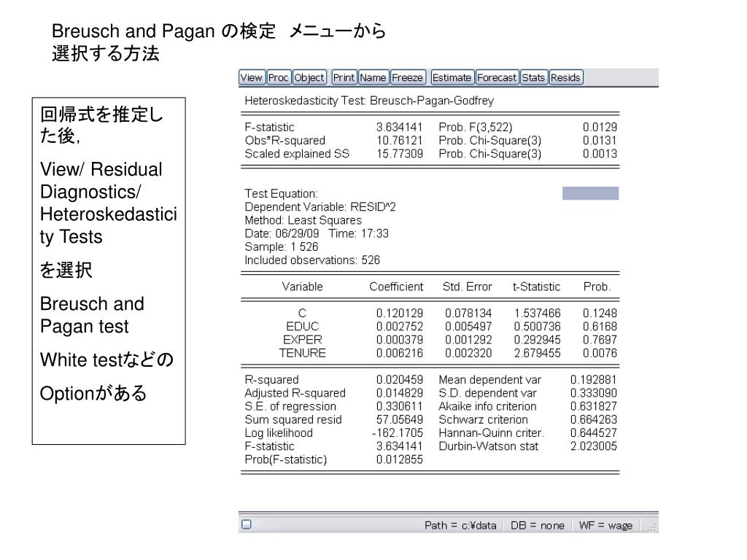
Task: Select the highlighted blue cell near Test Equation
Action: (590, 193)
